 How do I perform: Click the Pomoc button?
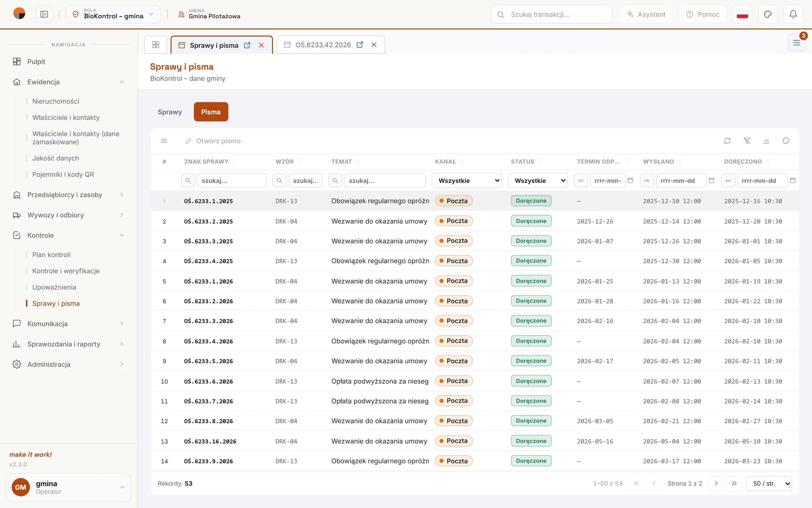(x=703, y=14)
